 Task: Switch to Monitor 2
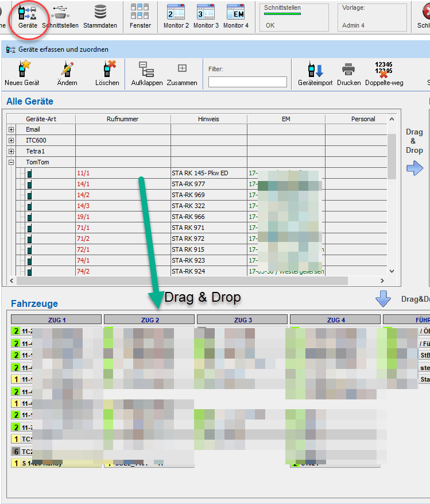(x=176, y=16)
